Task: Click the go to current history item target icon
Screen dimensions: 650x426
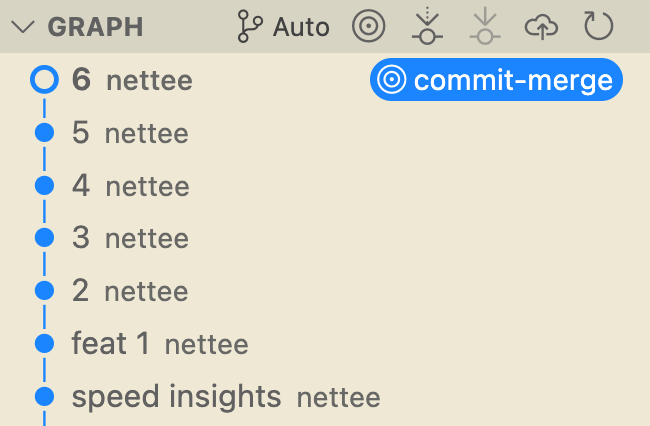Action: [369, 27]
